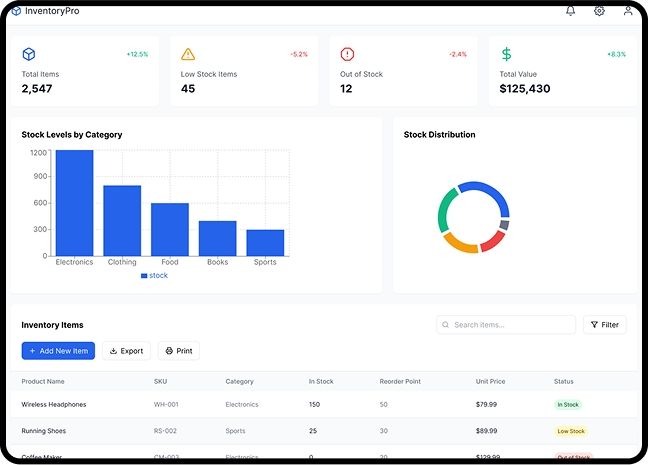Click the InventoryPro cube logo icon
Viewport: 648px width, 465px height.
[x=16, y=11]
